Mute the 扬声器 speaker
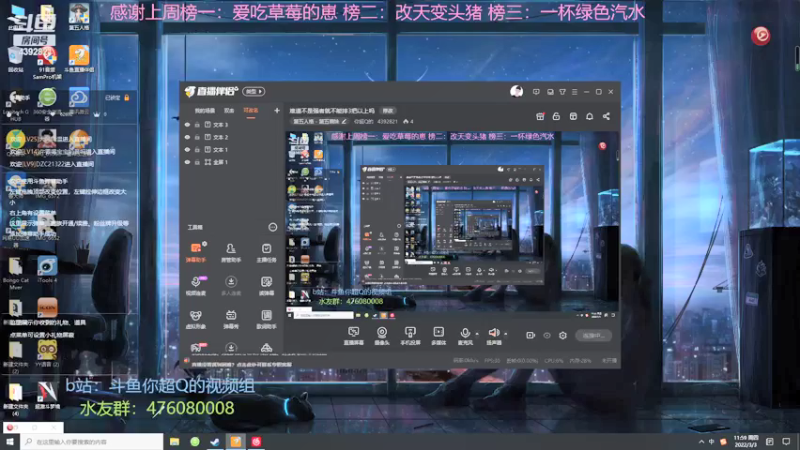Image resolution: width=800 pixels, height=450 pixels. (493, 336)
